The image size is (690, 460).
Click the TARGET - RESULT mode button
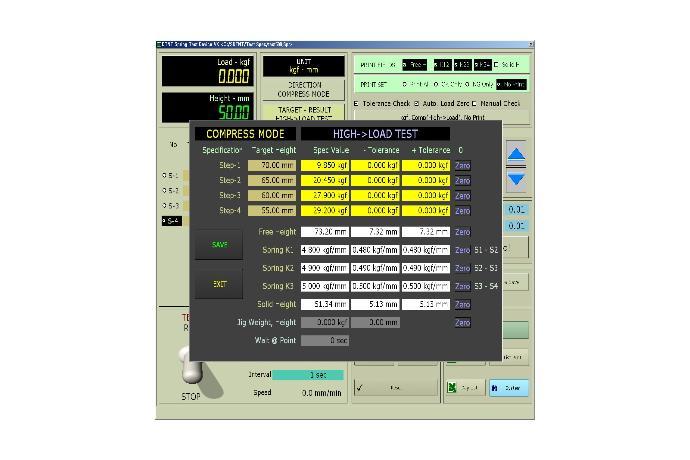[304, 112]
